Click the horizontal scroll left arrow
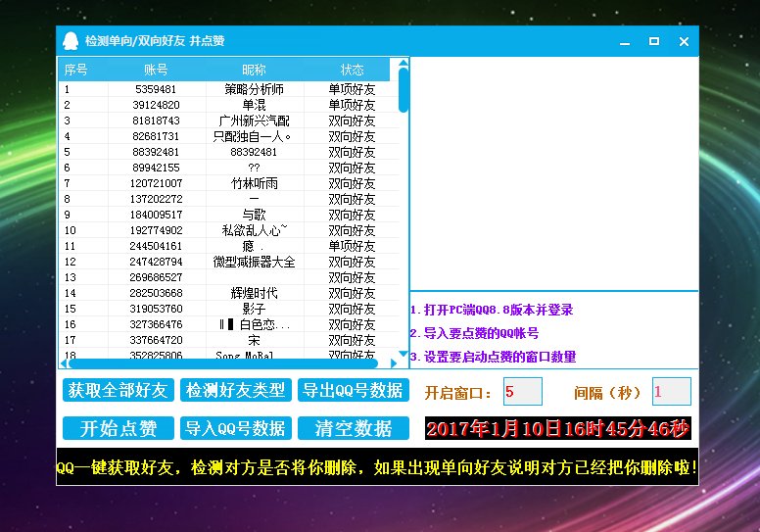 [64, 363]
